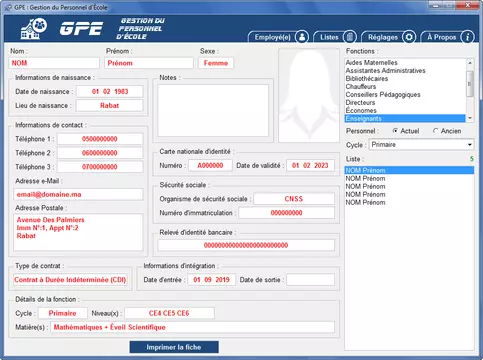Screen dimensions: 483x360
Task: Click the GPE school logo icon
Action: [x=34, y=29]
